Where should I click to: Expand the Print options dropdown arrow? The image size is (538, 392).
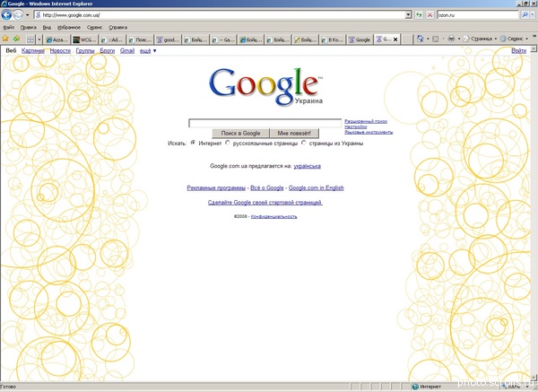tap(459, 39)
